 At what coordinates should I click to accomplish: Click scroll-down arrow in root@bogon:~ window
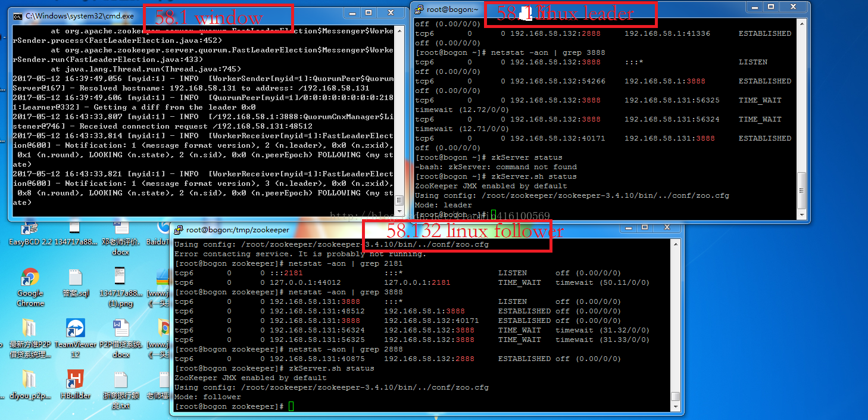tap(802, 215)
